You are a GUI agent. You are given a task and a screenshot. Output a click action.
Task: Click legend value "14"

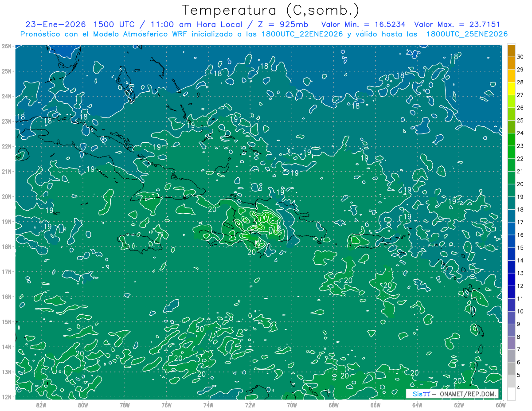click(x=520, y=260)
